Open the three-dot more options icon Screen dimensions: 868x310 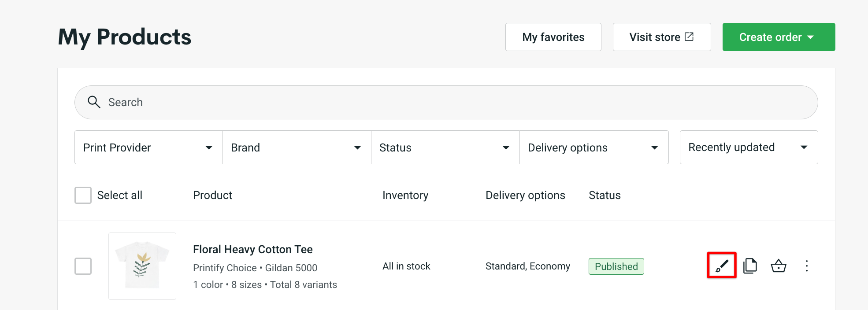click(x=807, y=266)
